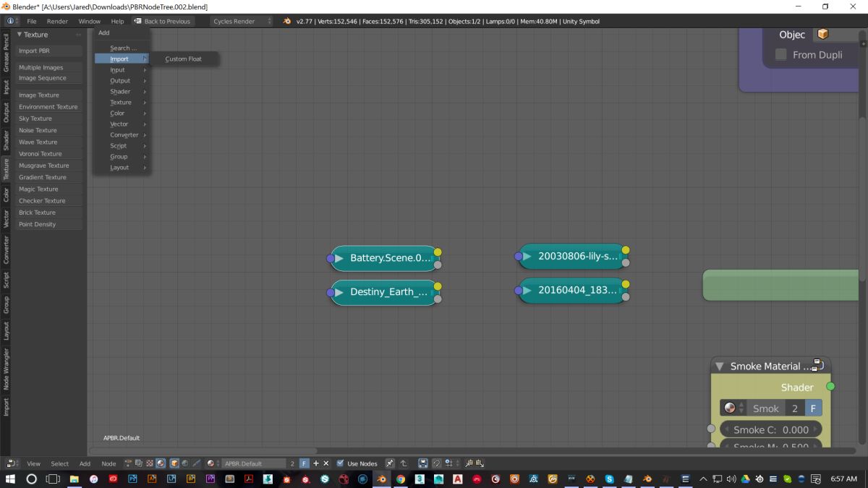868x488 pixels.
Task: Open Cycles Render engine dropdown
Action: [x=242, y=21]
